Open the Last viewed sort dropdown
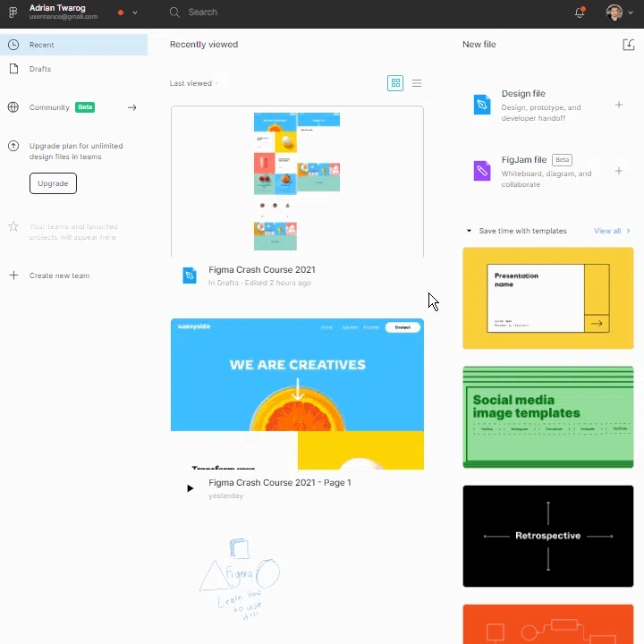This screenshot has height=644, width=644. [x=193, y=83]
